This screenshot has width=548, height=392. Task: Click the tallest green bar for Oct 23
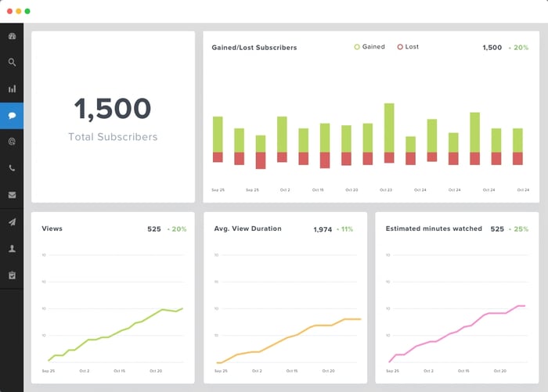coord(389,127)
